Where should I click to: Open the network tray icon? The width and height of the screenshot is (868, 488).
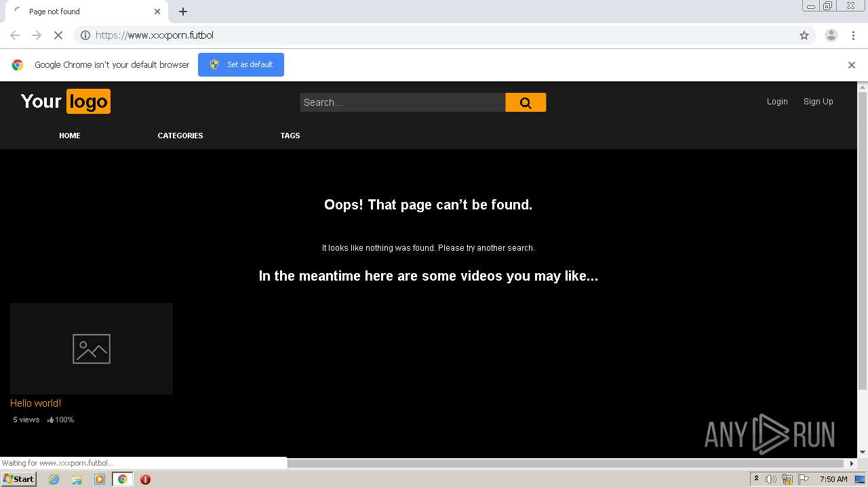787,479
